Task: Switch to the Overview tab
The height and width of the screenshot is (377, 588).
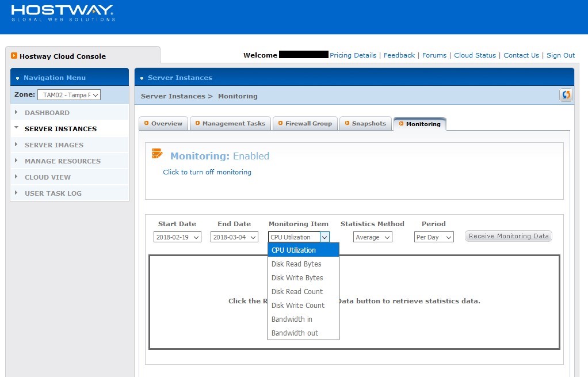Action: pyautogui.click(x=163, y=123)
